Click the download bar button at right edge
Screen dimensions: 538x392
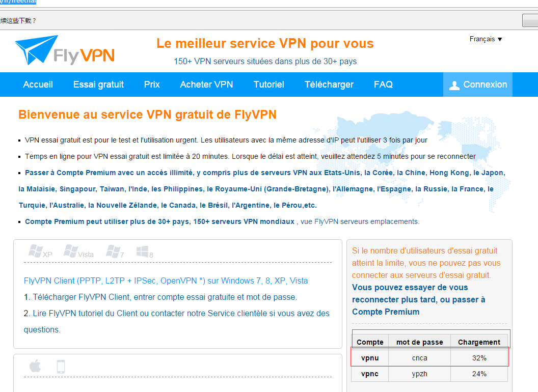[530, 20]
